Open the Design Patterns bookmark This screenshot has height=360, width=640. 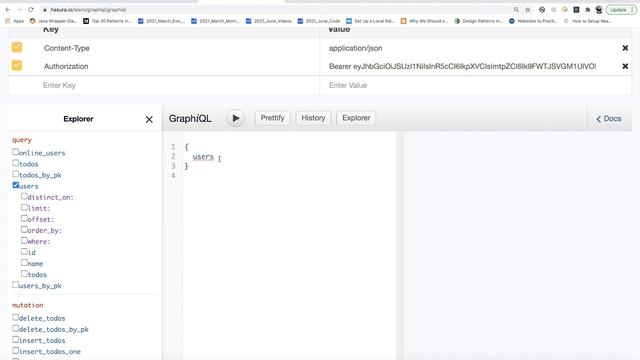[478, 21]
